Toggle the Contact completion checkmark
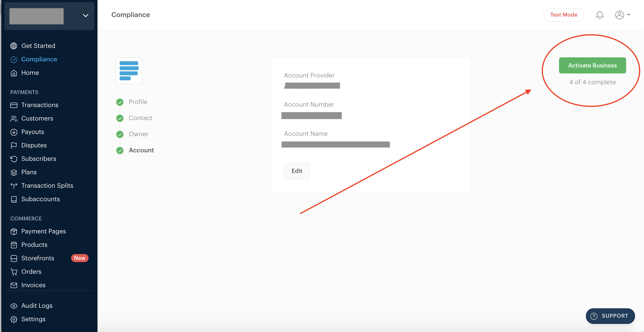This screenshot has width=644, height=332. [x=120, y=118]
